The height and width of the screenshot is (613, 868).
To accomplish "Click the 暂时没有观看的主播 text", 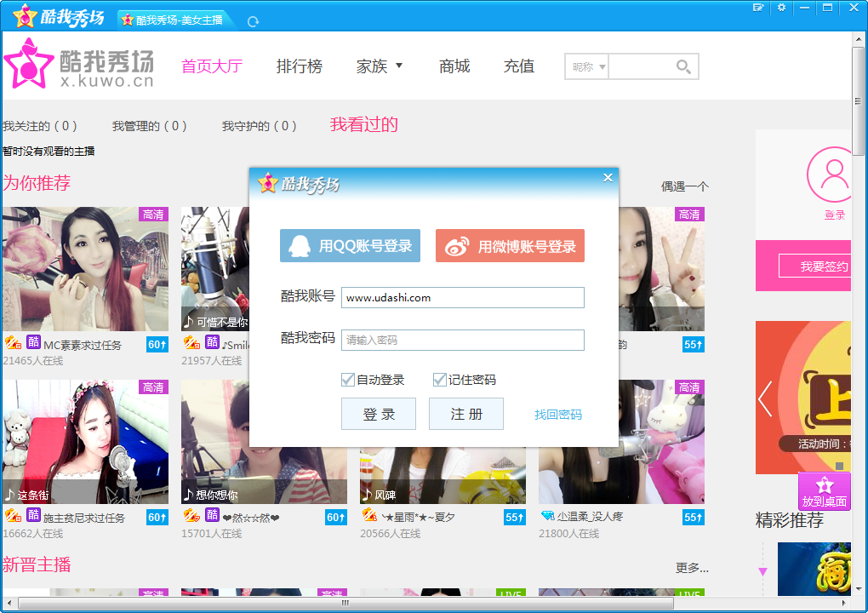I will coord(49,152).
